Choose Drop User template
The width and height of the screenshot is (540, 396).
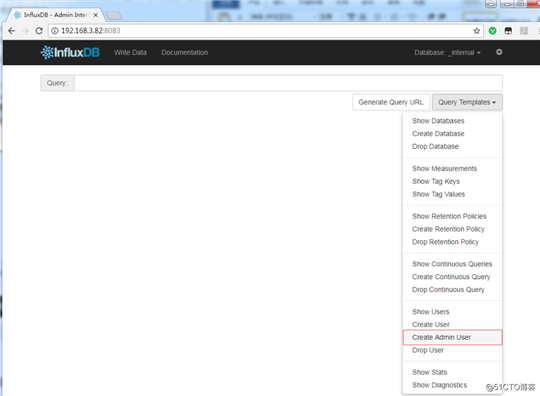pyautogui.click(x=428, y=350)
